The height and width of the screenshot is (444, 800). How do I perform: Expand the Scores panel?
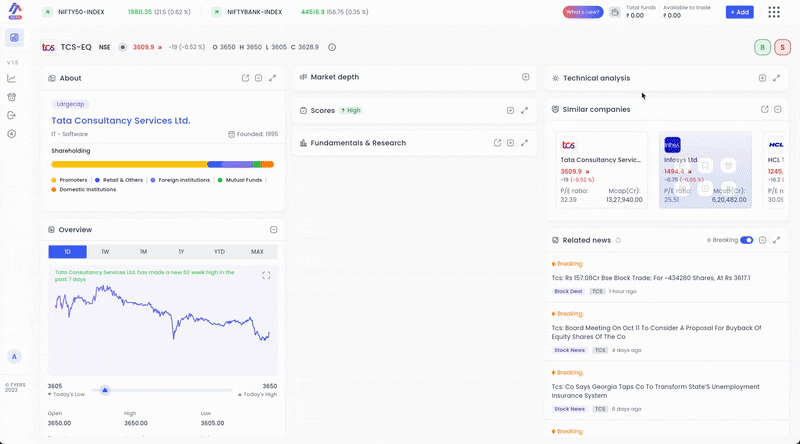[510, 110]
